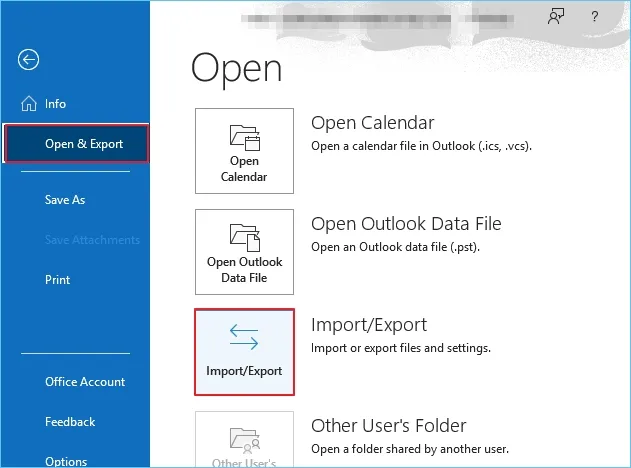Click 'Open an Outlook data file (.pst)' text

click(x=395, y=247)
